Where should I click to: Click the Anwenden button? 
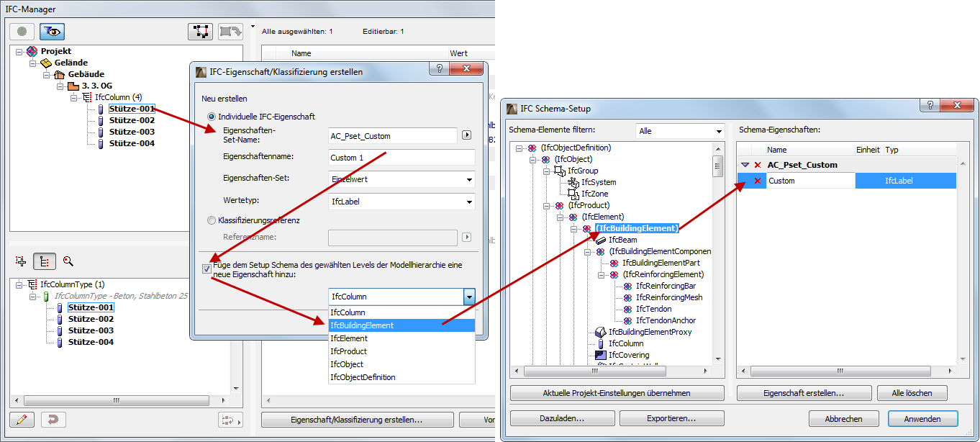(922, 418)
